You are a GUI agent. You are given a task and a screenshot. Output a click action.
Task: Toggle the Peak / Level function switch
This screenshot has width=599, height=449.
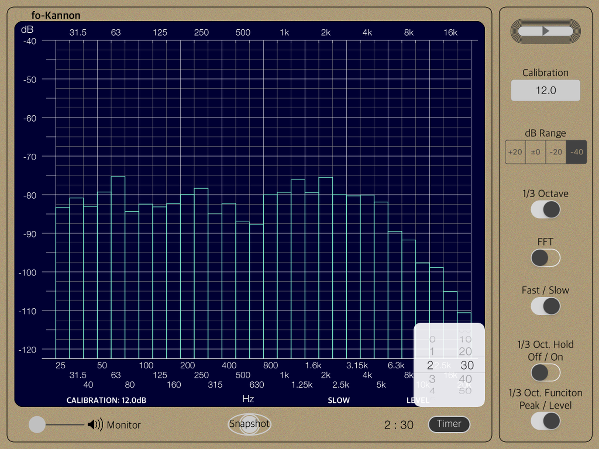tap(546, 421)
